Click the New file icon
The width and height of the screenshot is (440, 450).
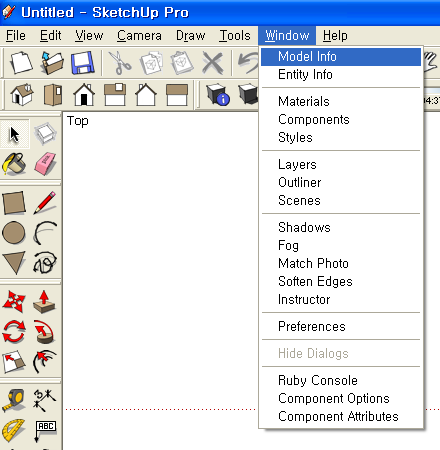[x=21, y=62]
